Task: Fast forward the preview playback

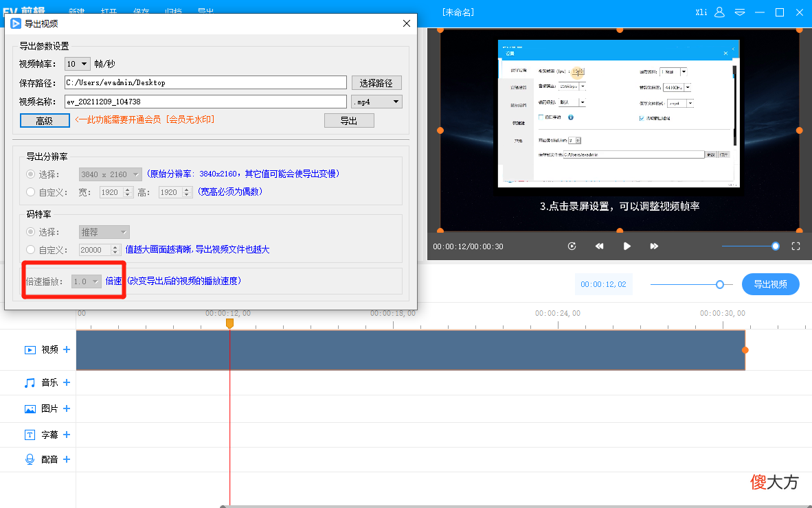Action: [x=654, y=246]
